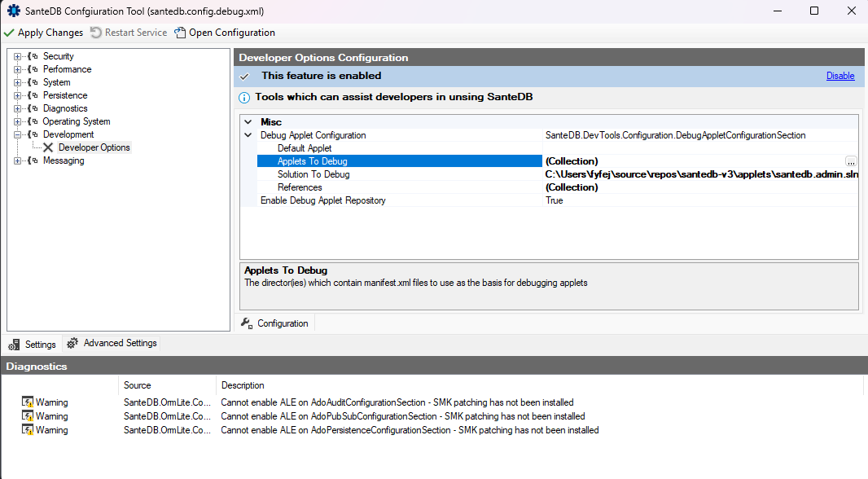
Task: Click Apply Changes in the toolbar
Action: click(x=44, y=33)
